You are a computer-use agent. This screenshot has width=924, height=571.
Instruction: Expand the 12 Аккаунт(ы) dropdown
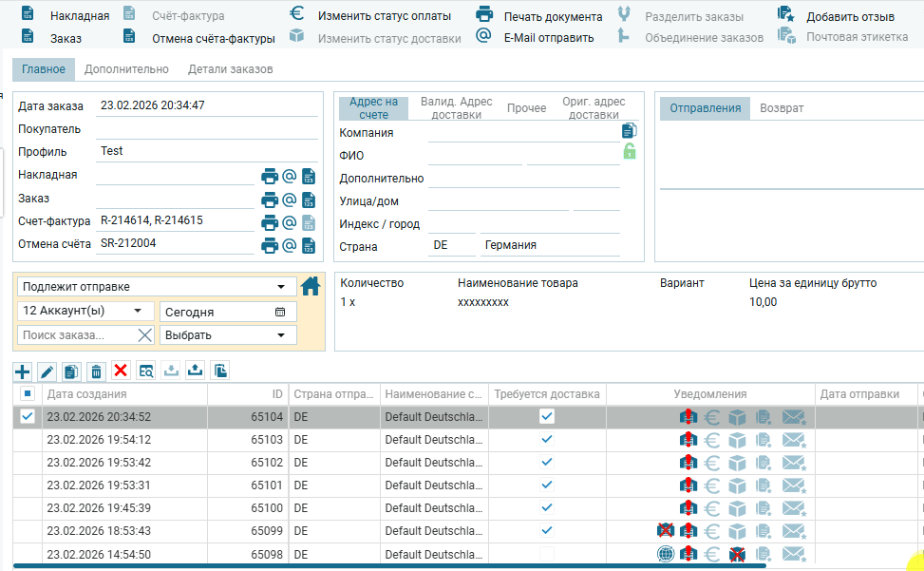(x=85, y=311)
